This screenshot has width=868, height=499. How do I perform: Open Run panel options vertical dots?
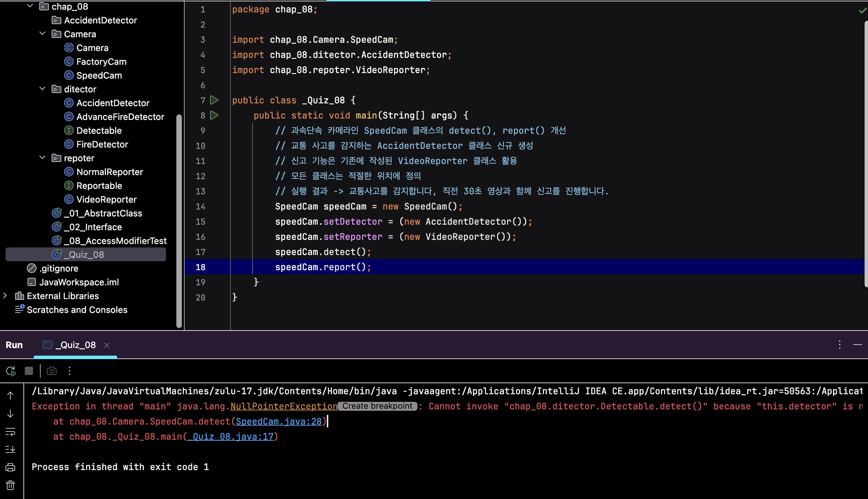point(840,345)
